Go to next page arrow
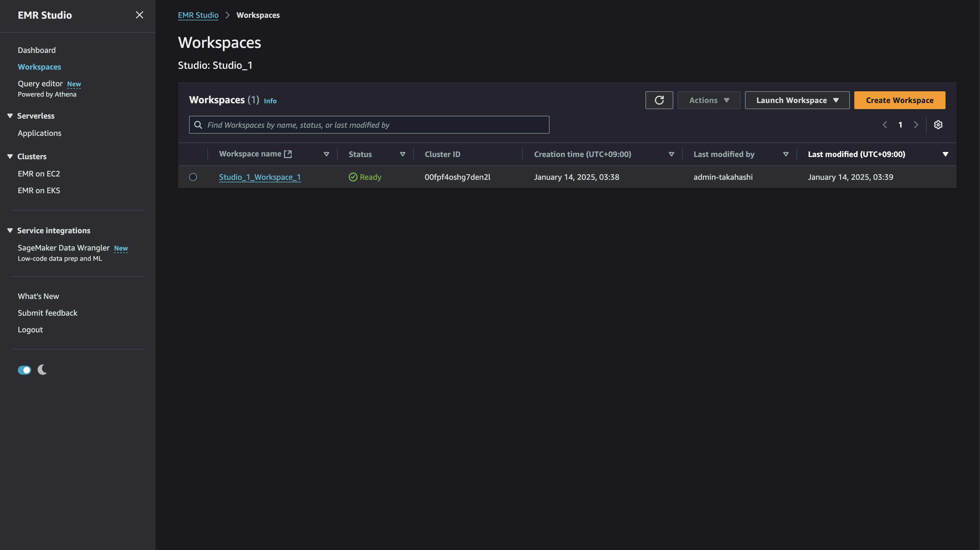The width and height of the screenshot is (980, 550). [x=916, y=124]
